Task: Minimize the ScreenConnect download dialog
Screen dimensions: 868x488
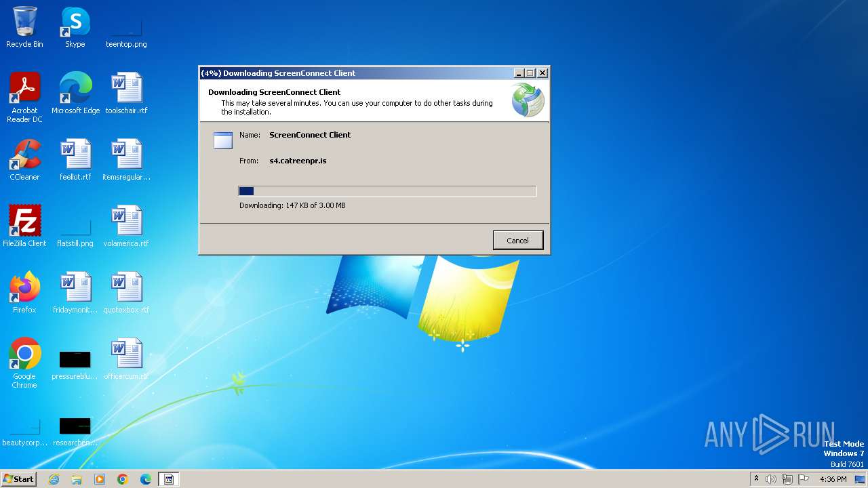Action: [x=519, y=73]
